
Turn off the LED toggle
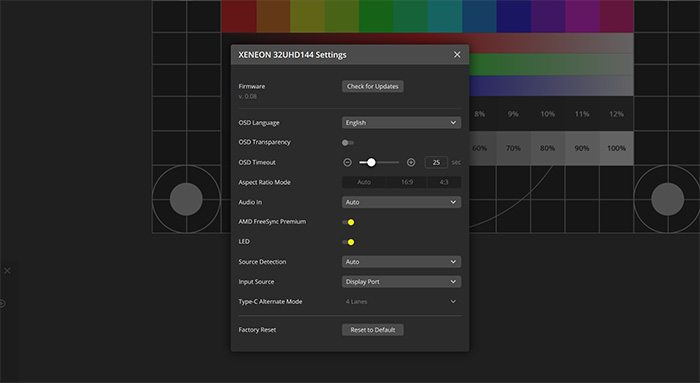tap(348, 242)
